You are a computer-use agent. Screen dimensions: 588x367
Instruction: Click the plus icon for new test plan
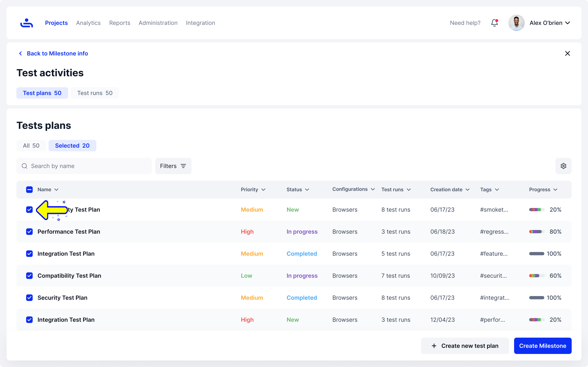click(434, 346)
